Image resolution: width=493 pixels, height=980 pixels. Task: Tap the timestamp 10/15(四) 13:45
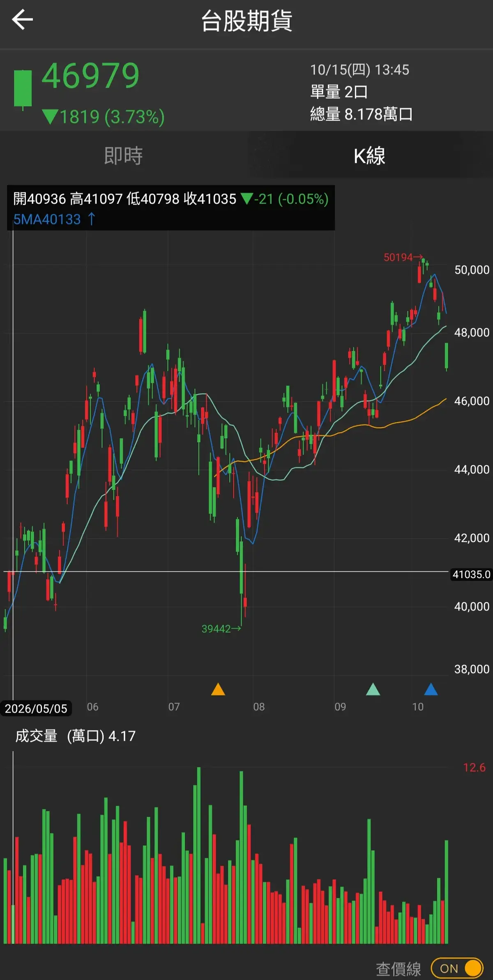359,70
